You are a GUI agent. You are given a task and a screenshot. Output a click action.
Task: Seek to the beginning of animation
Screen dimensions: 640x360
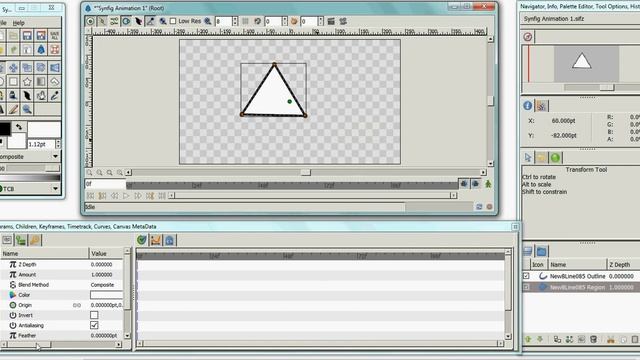[91, 196]
